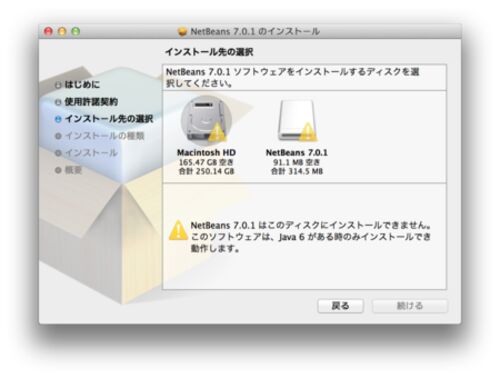Click the インストール step in sidebar
The width and height of the screenshot is (500, 378).
pyautogui.click(x=91, y=153)
